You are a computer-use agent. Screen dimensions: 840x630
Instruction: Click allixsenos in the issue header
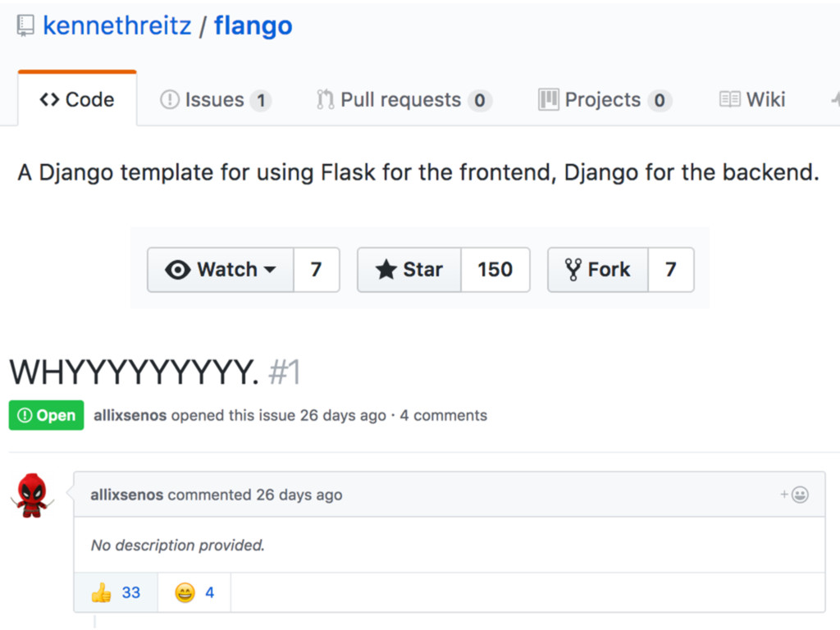pos(130,415)
